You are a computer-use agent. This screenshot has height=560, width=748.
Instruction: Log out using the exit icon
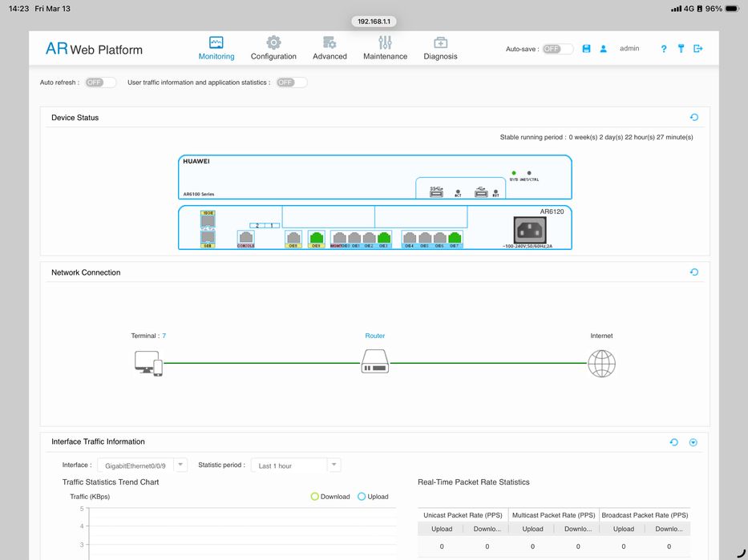click(698, 49)
